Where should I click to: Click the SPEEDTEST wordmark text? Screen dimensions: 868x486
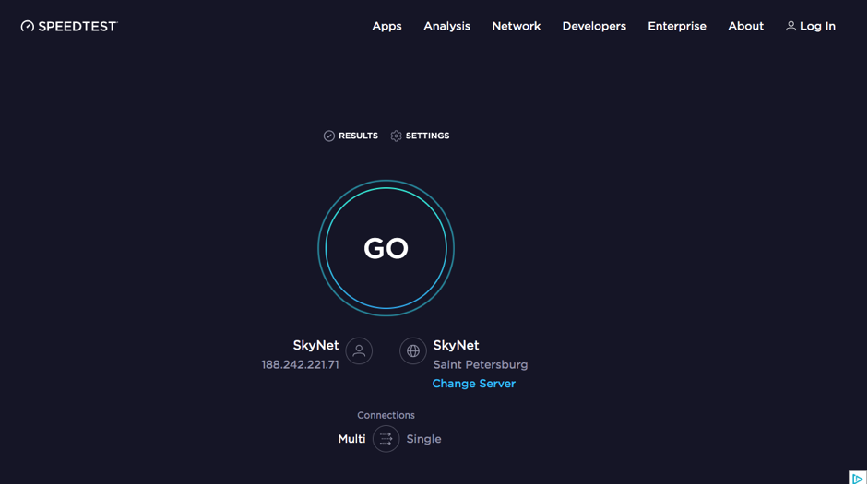(x=77, y=27)
